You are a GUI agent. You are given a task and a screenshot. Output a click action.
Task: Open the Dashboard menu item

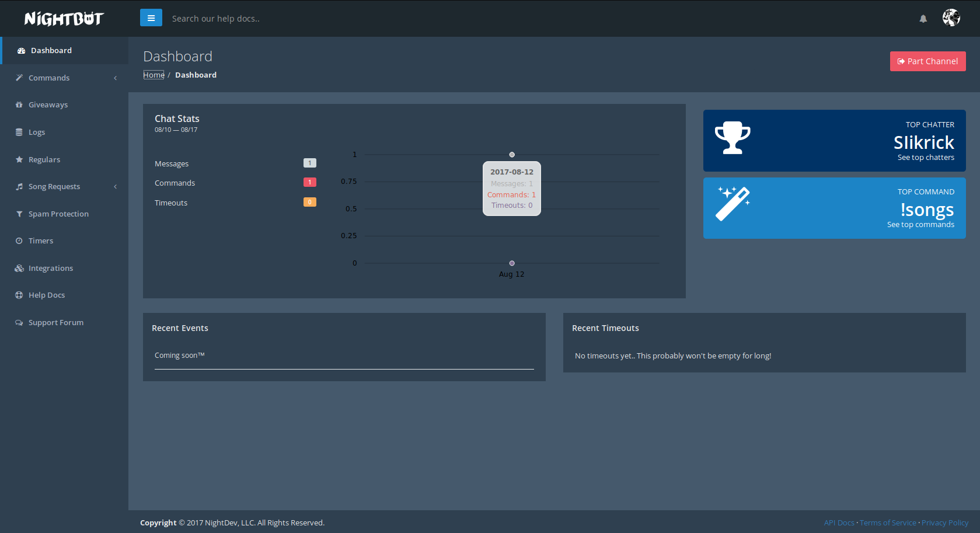(64, 51)
